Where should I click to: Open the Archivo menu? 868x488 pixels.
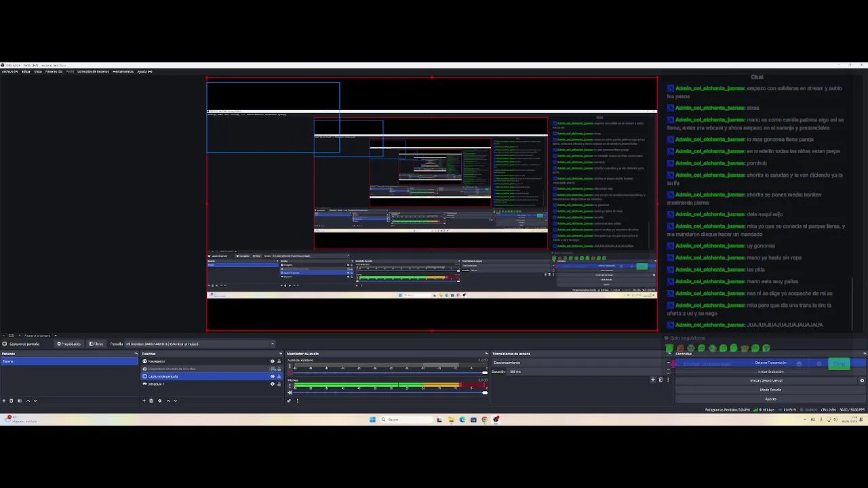click(8, 71)
